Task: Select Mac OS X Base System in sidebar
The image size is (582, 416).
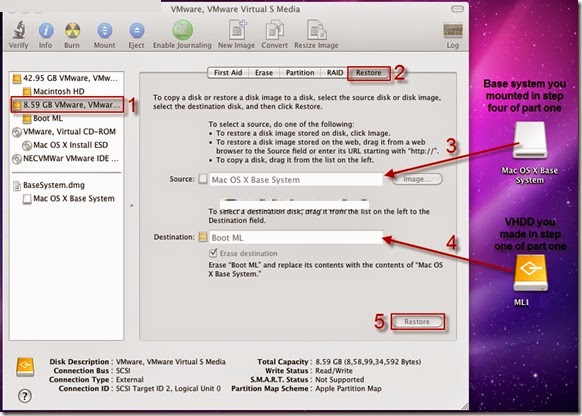Action: tap(69, 199)
